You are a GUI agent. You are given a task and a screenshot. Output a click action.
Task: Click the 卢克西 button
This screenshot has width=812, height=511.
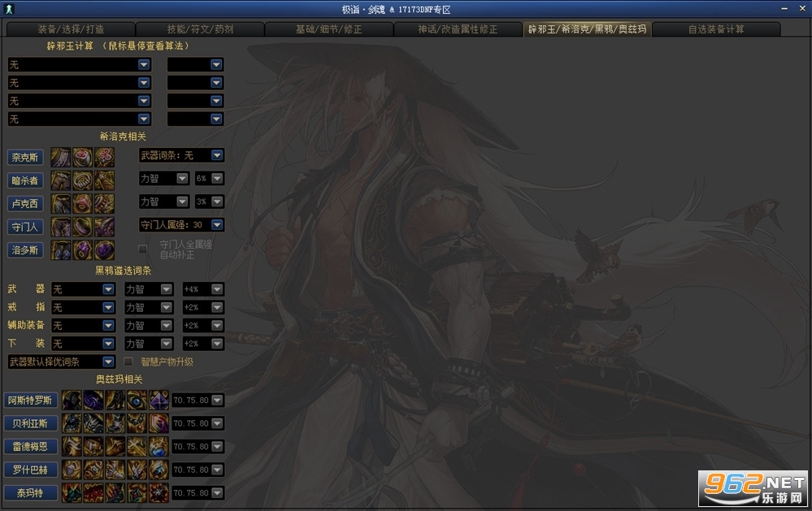(25, 204)
